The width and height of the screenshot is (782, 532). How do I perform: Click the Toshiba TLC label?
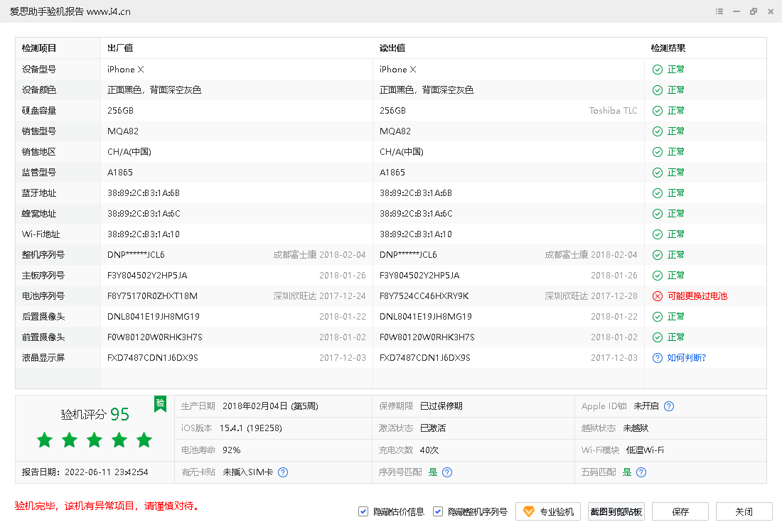point(613,111)
